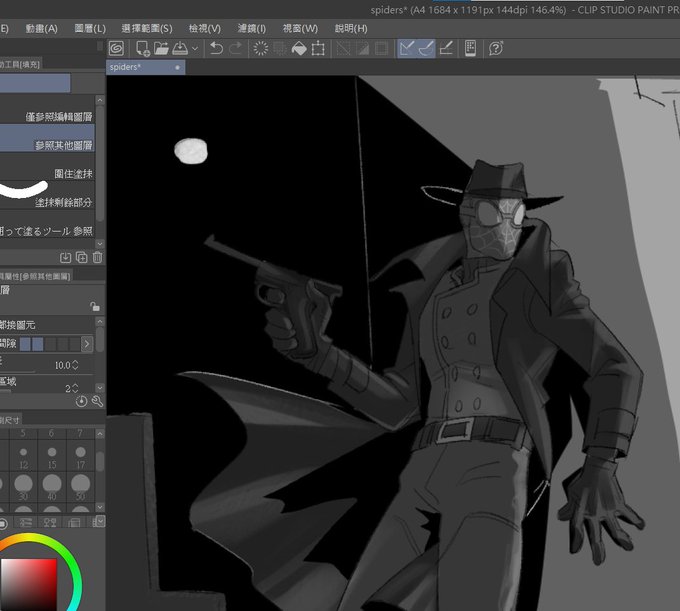Click sub tool list scroll up arrow

pos(100,100)
